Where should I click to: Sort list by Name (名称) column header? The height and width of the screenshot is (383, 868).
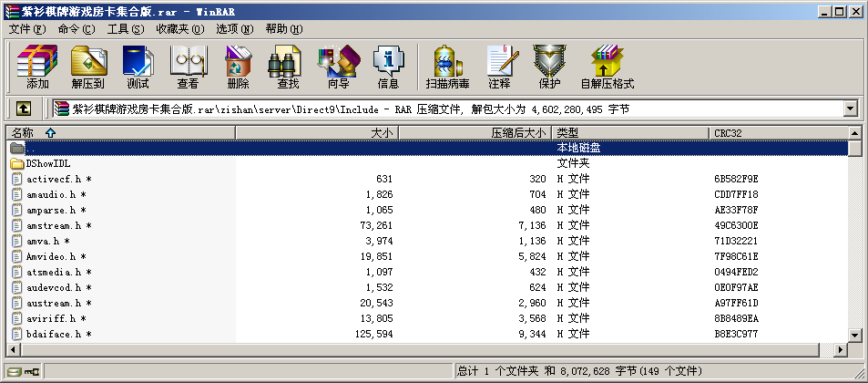coord(118,133)
